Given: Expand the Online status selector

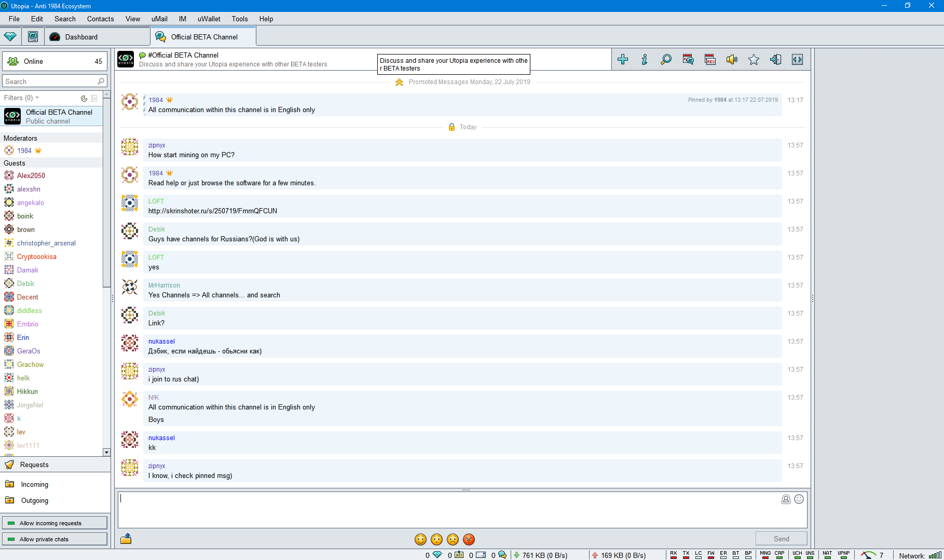Looking at the screenshot, I should (54, 61).
